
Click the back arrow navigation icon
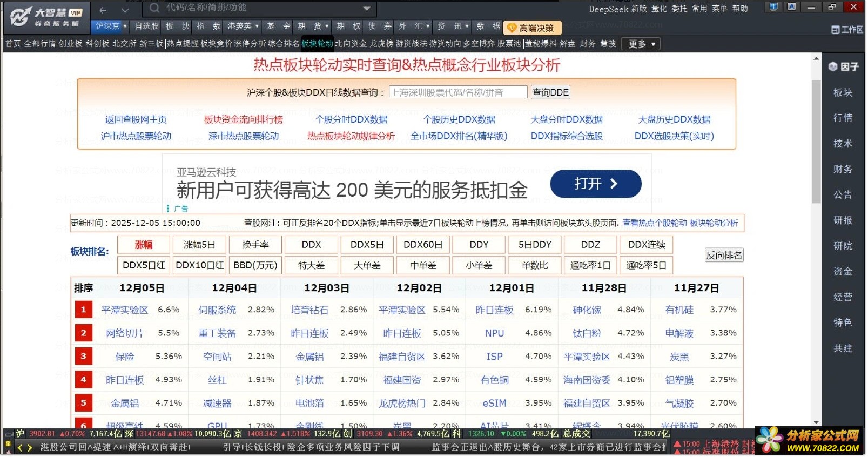(103, 10)
